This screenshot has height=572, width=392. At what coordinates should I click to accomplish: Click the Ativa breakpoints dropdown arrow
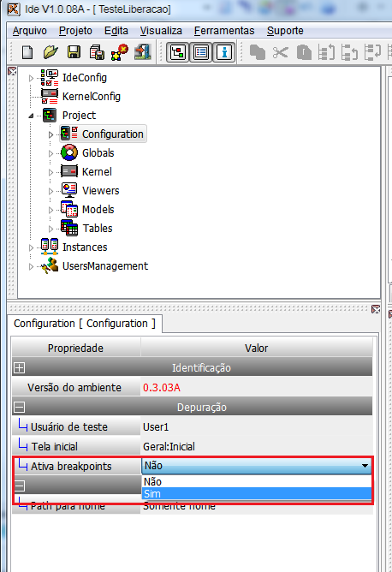(x=365, y=466)
